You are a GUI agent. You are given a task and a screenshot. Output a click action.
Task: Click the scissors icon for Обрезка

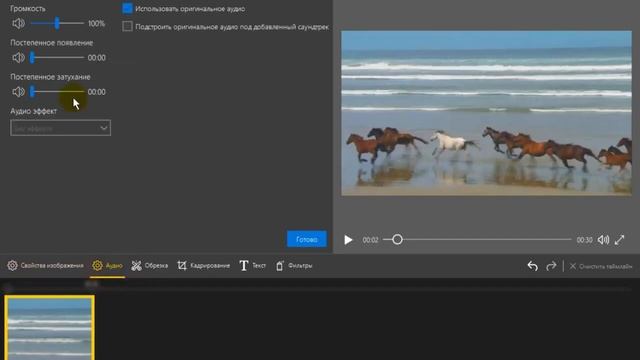136,266
